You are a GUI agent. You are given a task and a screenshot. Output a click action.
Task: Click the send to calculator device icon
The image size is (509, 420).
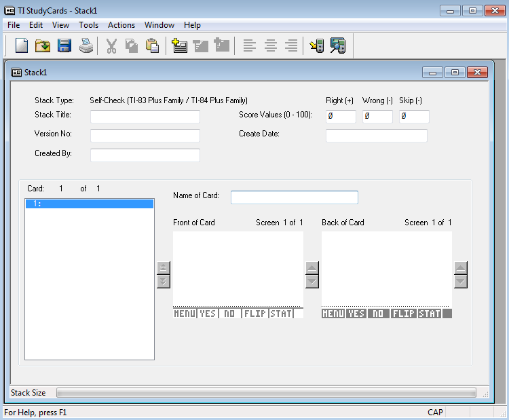click(317, 45)
